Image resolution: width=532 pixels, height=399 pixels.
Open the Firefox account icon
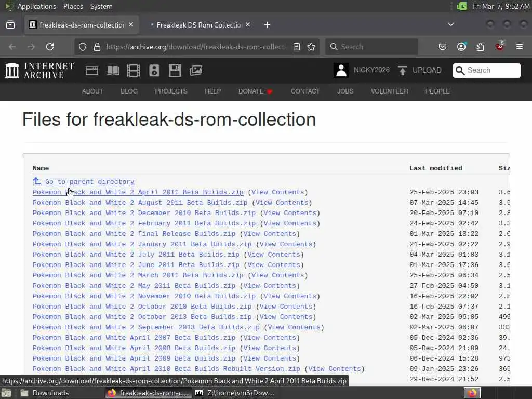pos(461,47)
